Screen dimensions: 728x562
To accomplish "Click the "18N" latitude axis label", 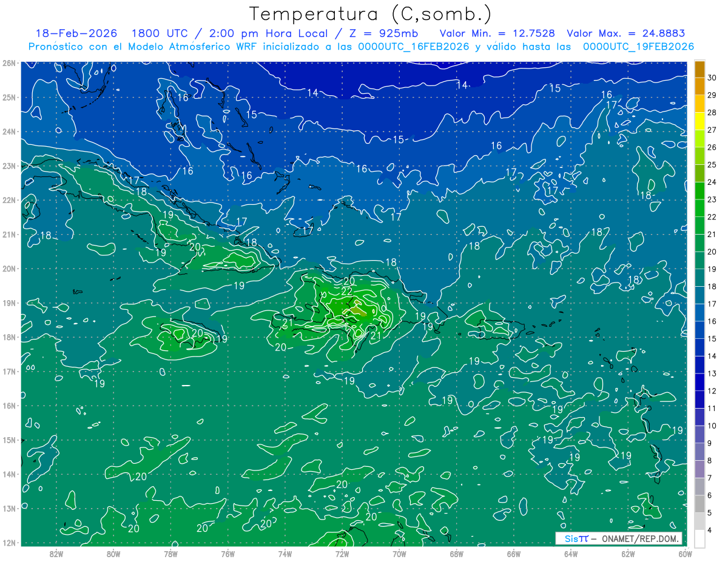I will coord(8,337).
